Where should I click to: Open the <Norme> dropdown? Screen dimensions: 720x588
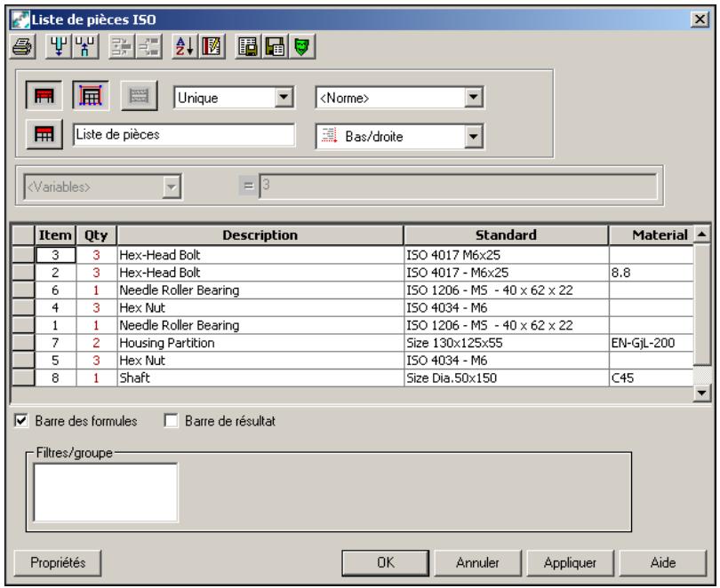pyautogui.click(x=473, y=97)
